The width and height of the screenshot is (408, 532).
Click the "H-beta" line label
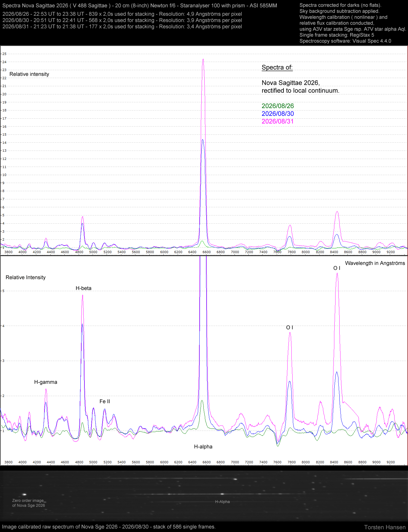84,288
